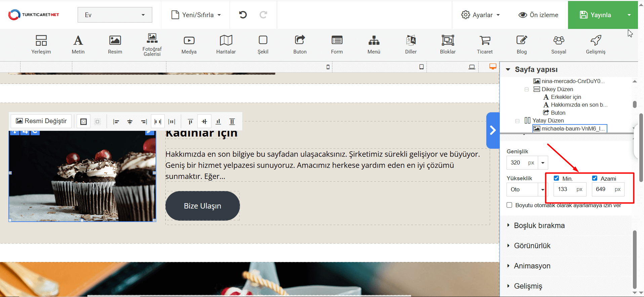Viewport: 644px width, 297px height.
Task: Open the Bloklar blocks tool
Action: (448, 44)
